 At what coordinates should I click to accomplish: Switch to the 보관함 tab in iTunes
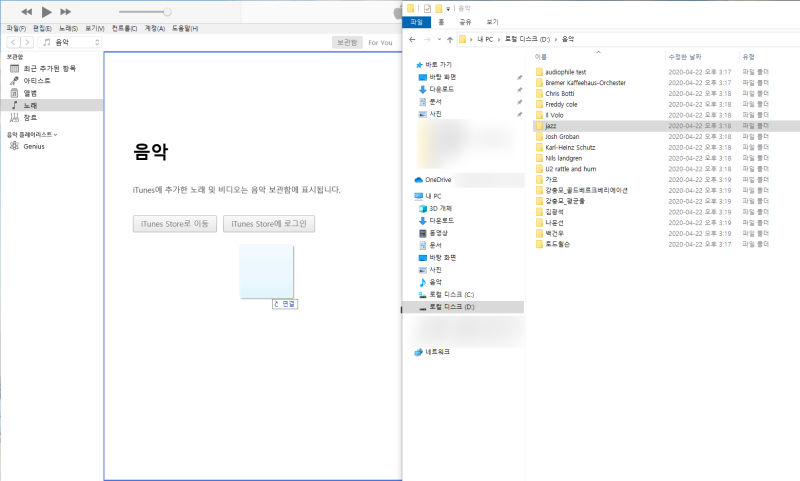click(x=347, y=42)
